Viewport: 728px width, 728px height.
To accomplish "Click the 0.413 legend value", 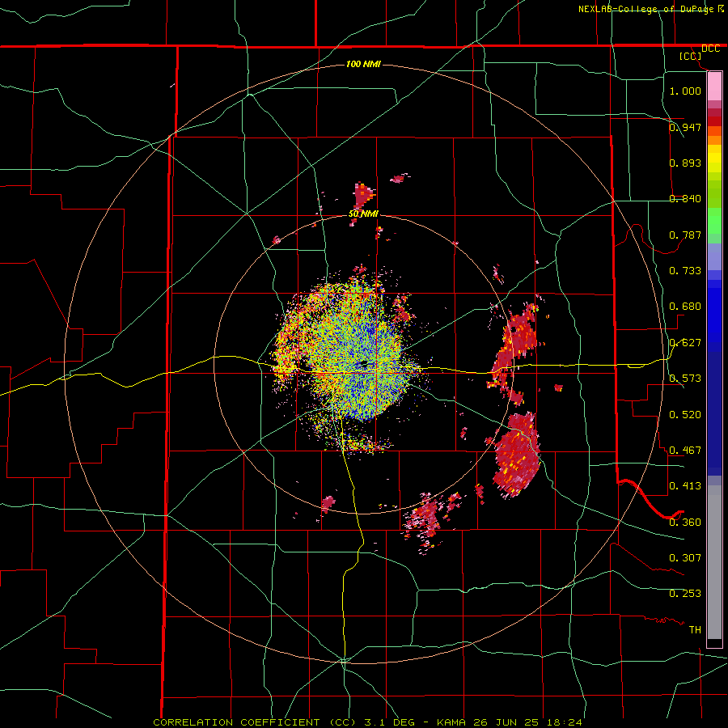I will click(x=685, y=486).
